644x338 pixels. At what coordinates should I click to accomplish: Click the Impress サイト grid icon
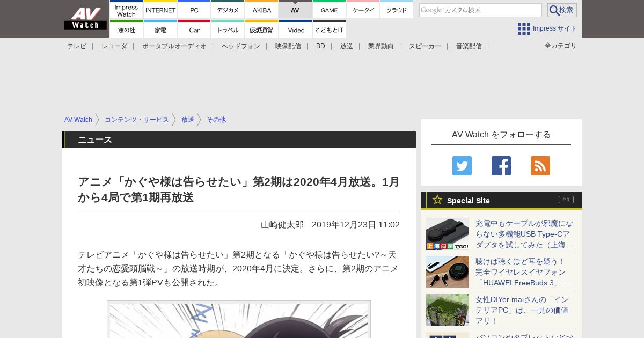click(x=524, y=28)
